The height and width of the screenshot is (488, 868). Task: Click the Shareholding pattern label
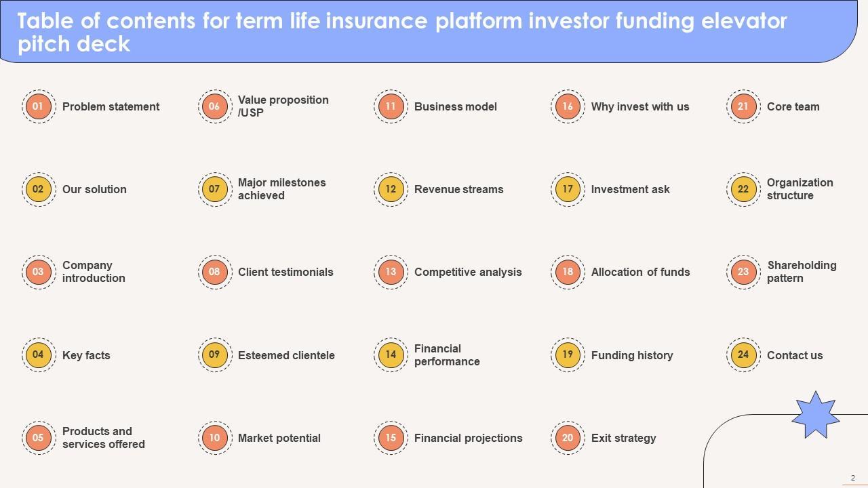pos(802,272)
